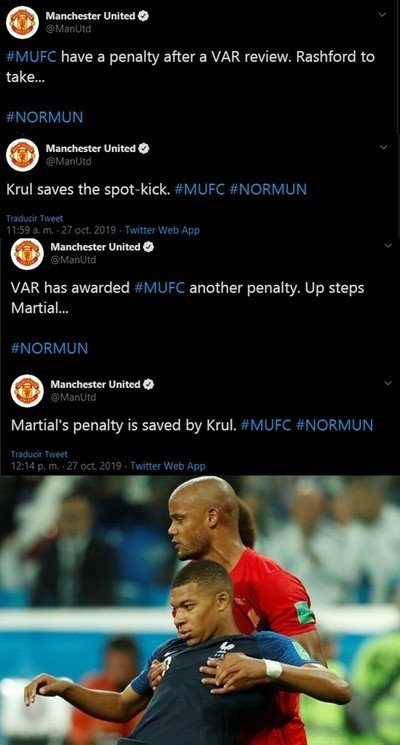Viewport: 400px width, 745px height.
Task: Expand options chevron on Krul saves tweet
Action: (x=383, y=148)
